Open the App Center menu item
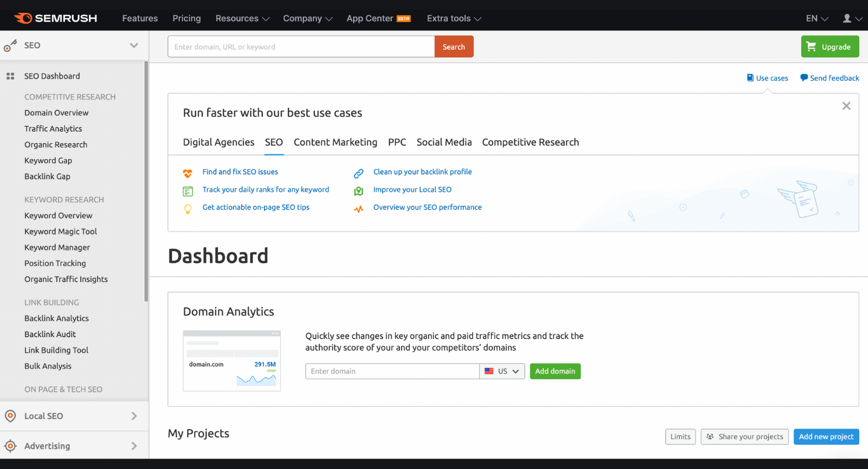The height and width of the screenshot is (469, 868). tap(378, 18)
